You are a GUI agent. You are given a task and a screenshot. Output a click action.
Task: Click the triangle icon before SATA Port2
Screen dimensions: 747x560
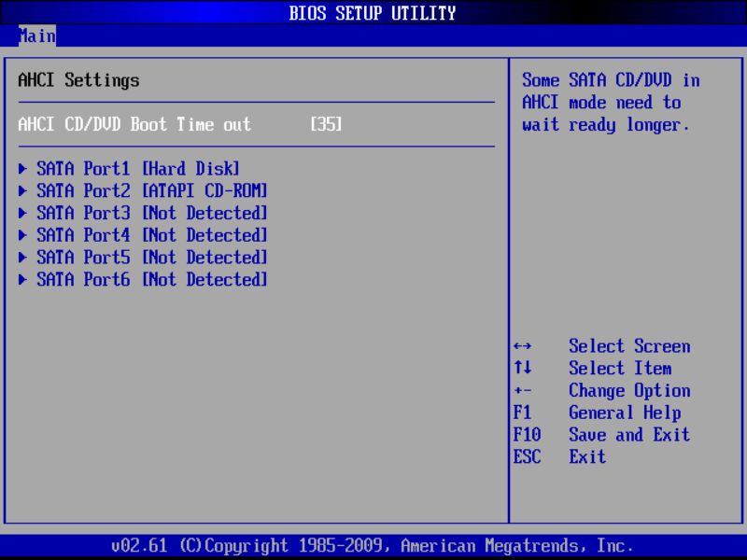[22, 191]
